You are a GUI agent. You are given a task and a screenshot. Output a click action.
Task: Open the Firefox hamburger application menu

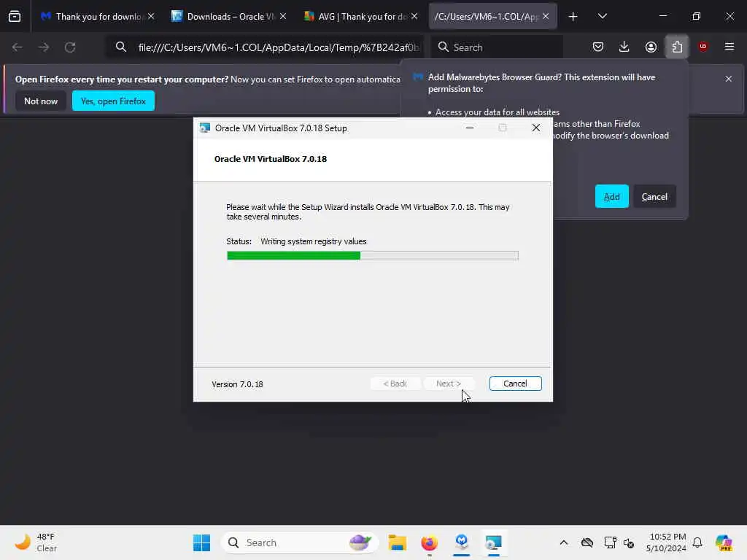point(729,47)
